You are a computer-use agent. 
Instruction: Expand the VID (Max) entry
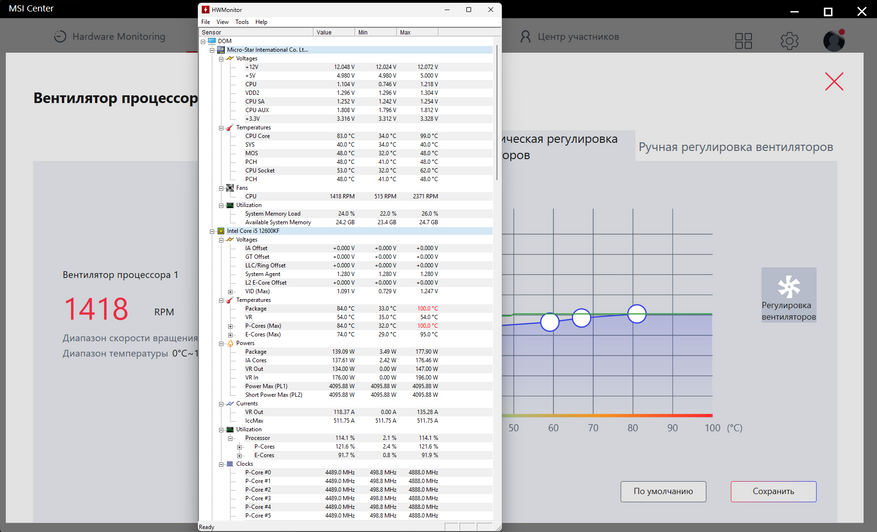coord(230,291)
